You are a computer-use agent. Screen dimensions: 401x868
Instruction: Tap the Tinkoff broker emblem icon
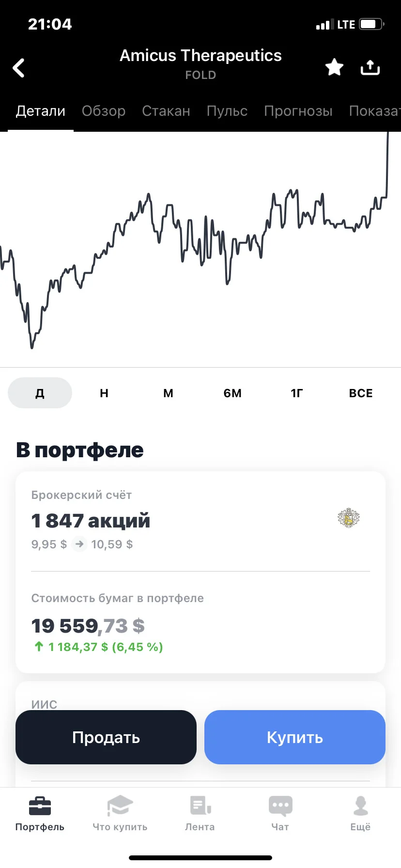click(349, 518)
